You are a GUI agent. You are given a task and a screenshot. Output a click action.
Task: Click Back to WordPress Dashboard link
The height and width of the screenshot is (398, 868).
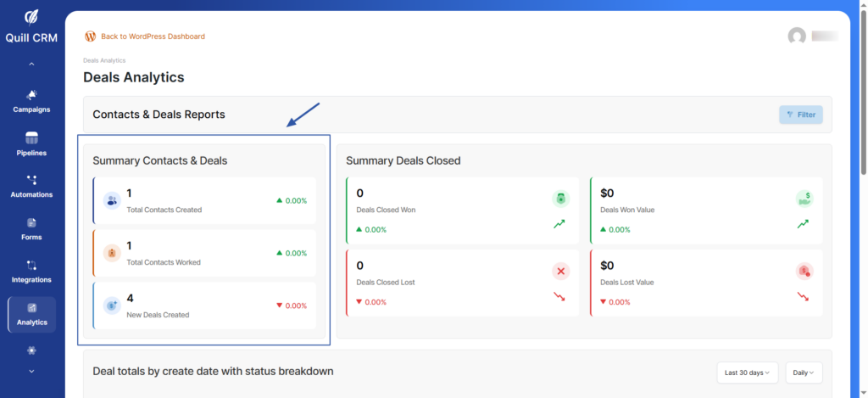(153, 36)
